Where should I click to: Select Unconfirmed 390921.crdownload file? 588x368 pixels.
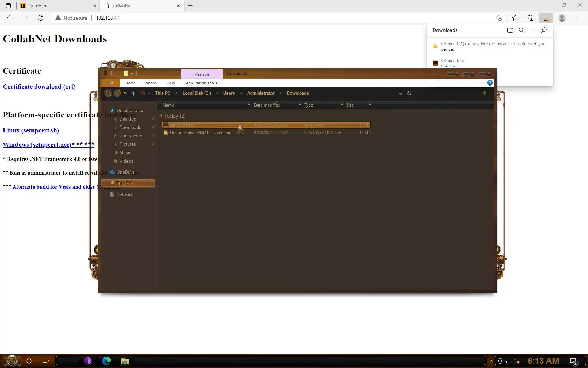[x=266, y=132]
